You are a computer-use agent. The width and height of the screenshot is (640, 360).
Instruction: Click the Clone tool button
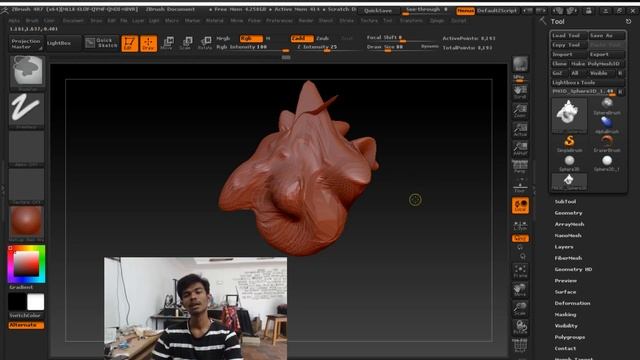(560, 64)
